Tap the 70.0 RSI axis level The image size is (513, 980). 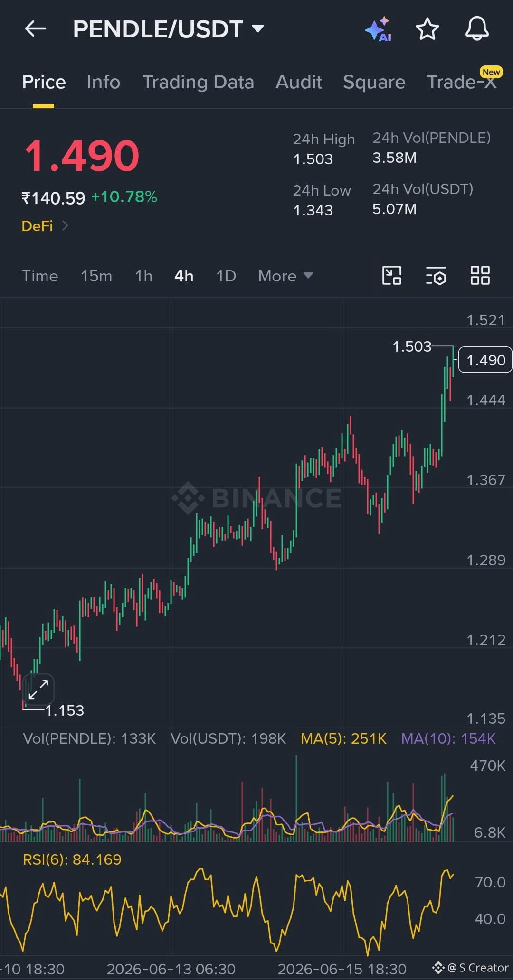click(x=490, y=882)
